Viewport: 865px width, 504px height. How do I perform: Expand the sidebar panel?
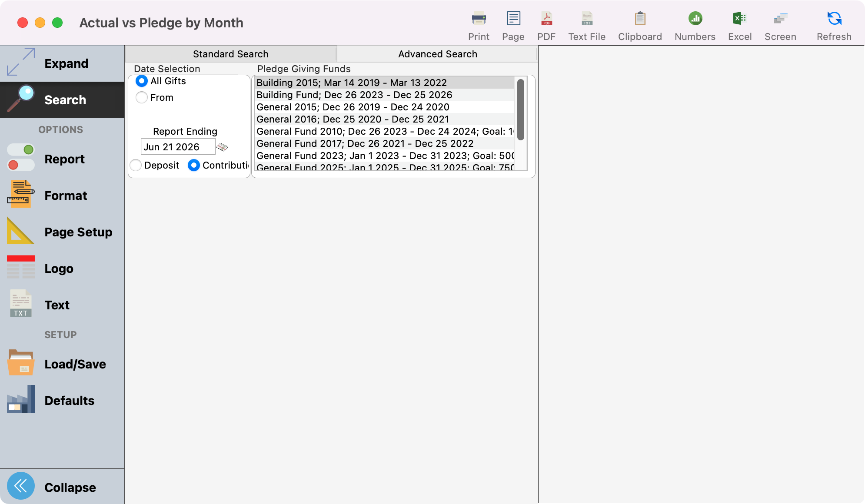click(62, 63)
